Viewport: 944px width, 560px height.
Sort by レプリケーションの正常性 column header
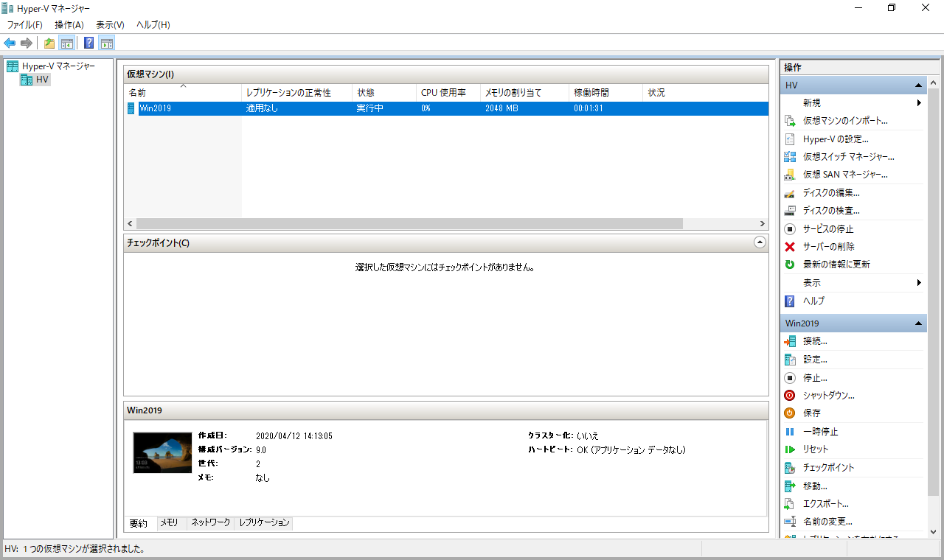tap(297, 93)
